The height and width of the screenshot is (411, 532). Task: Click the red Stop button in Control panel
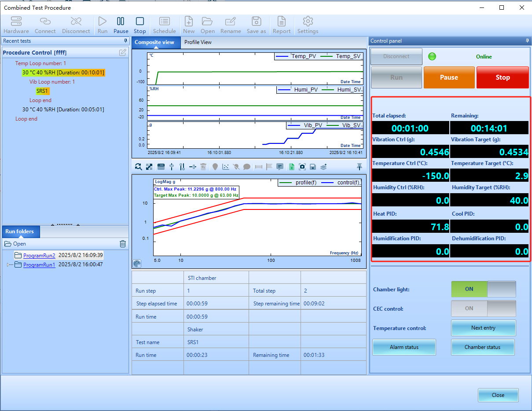coord(503,77)
